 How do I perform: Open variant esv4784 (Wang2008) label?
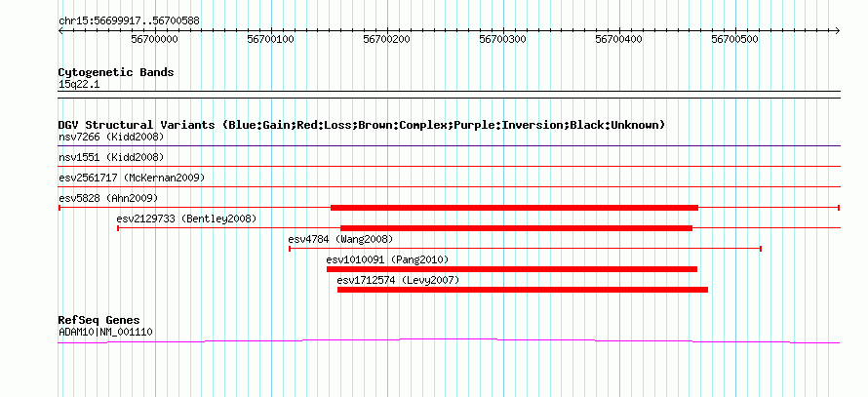[x=340, y=239]
